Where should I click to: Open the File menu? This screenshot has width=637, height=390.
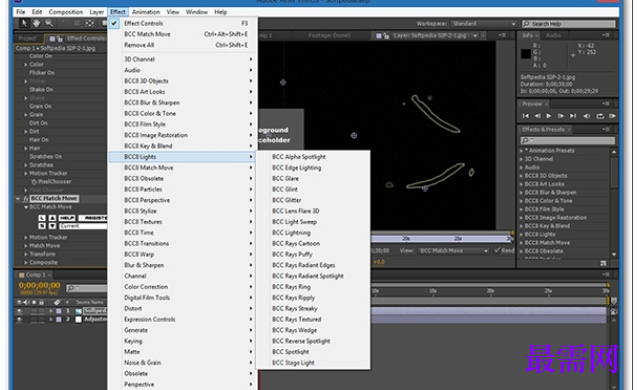point(20,12)
